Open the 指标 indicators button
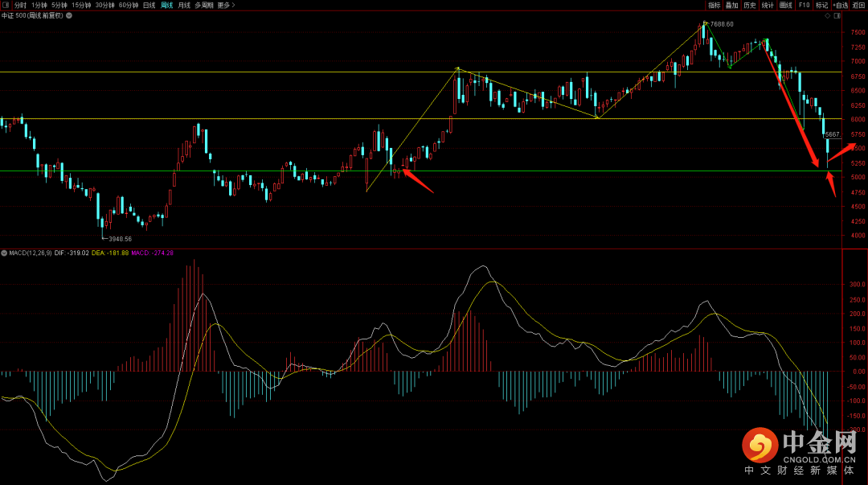The width and height of the screenshot is (868, 485). pos(714,5)
